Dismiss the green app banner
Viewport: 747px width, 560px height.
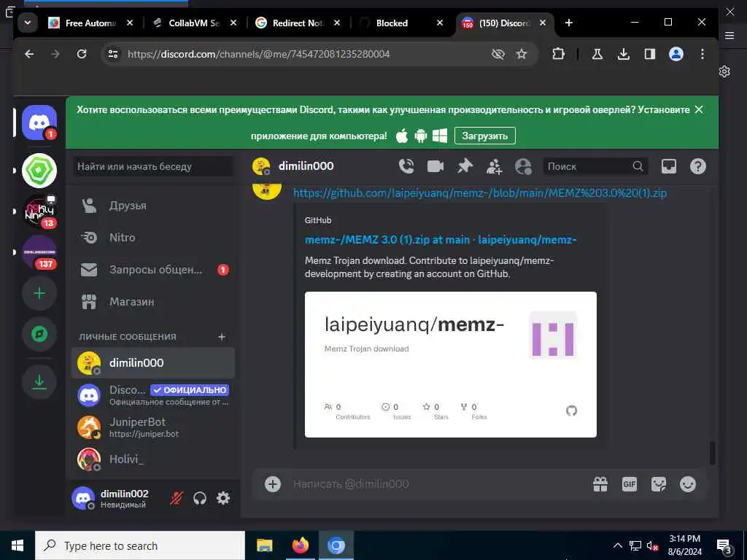point(699,109)
